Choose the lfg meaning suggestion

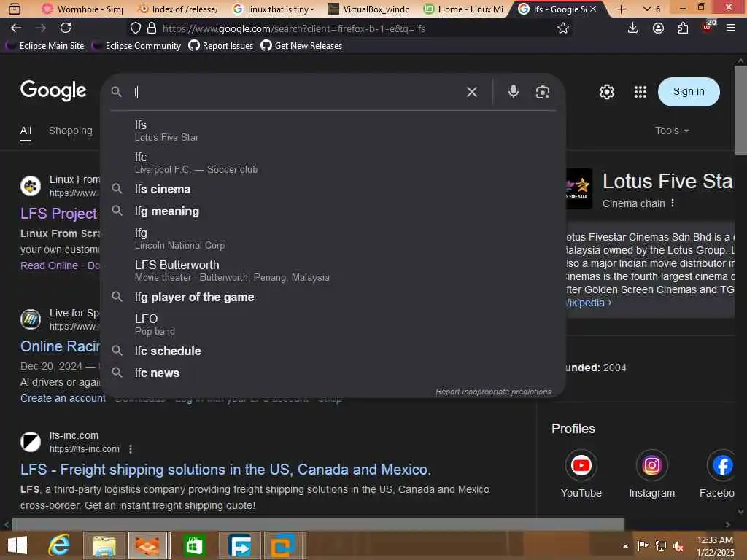click(x=333, y=211)
